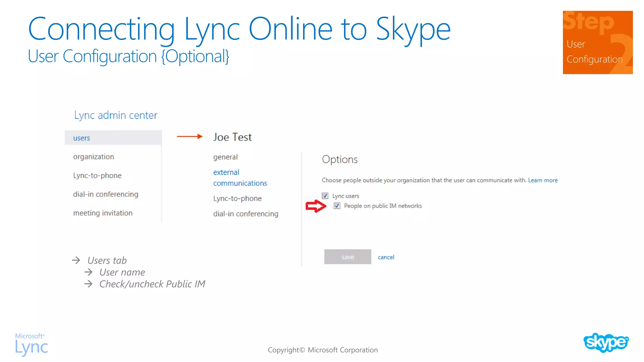Open Lync-to-phone under Joe Test
This screenshot has width=644, height=362.
(237, 198)
